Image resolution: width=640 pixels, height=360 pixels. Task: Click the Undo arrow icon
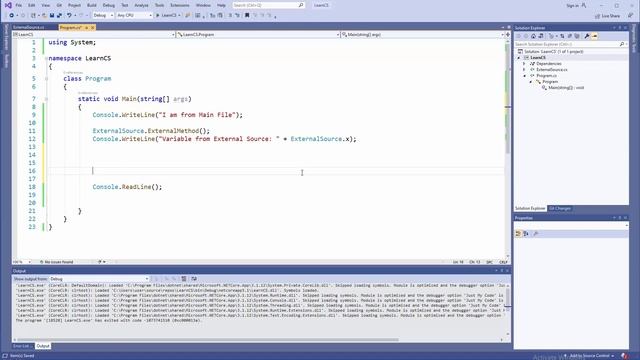pos(69,15)
